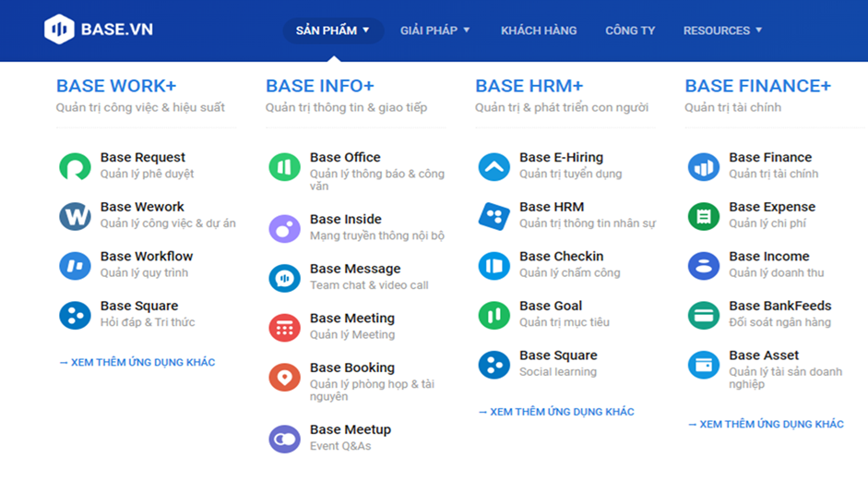Open the BASE INFO+ heading
The width and height of the screenshot is (868, 482).
click(320, 86)
